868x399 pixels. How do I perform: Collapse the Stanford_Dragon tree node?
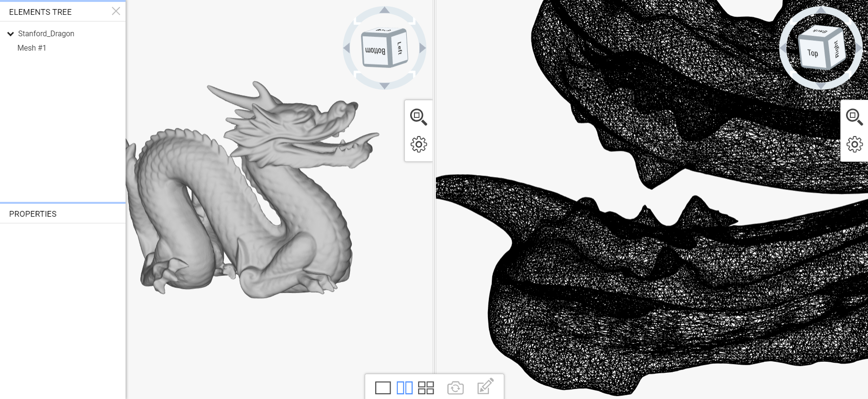pyautogui.click(x=11, y=34)
